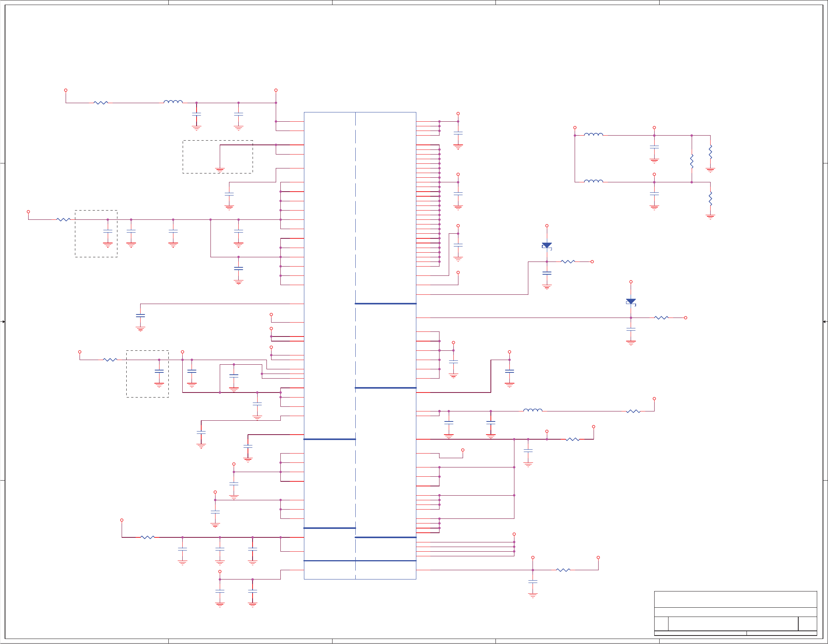Select the dashed box on the middle-left rail
The height and width of the screenshot is (644, 828).
[96, 234]
